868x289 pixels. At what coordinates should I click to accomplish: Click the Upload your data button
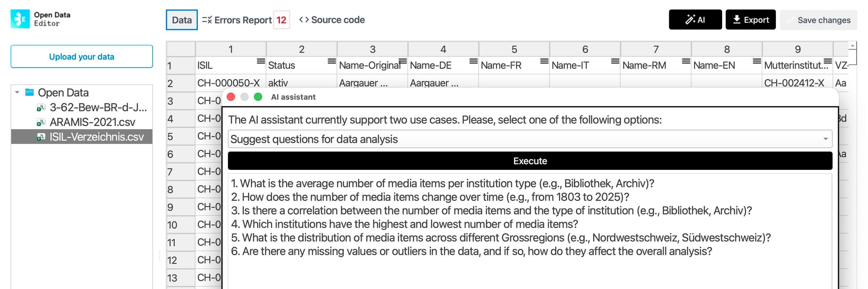(82, 57)
